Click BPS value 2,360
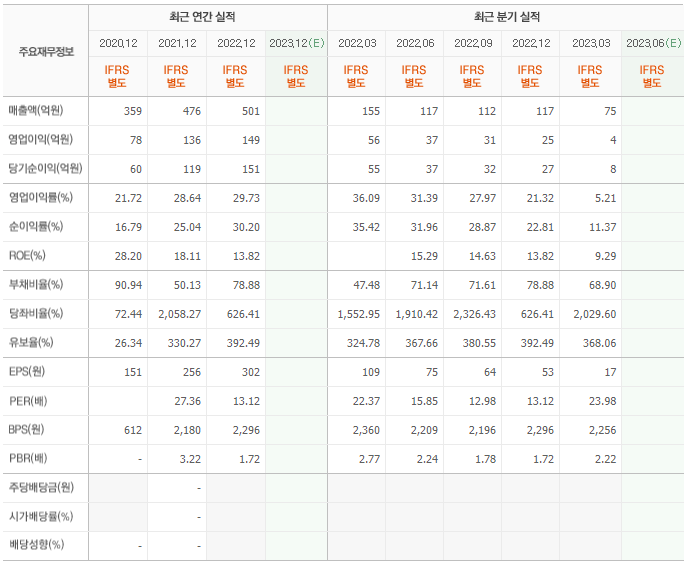The image size is (689, 565). pos(366,430)
